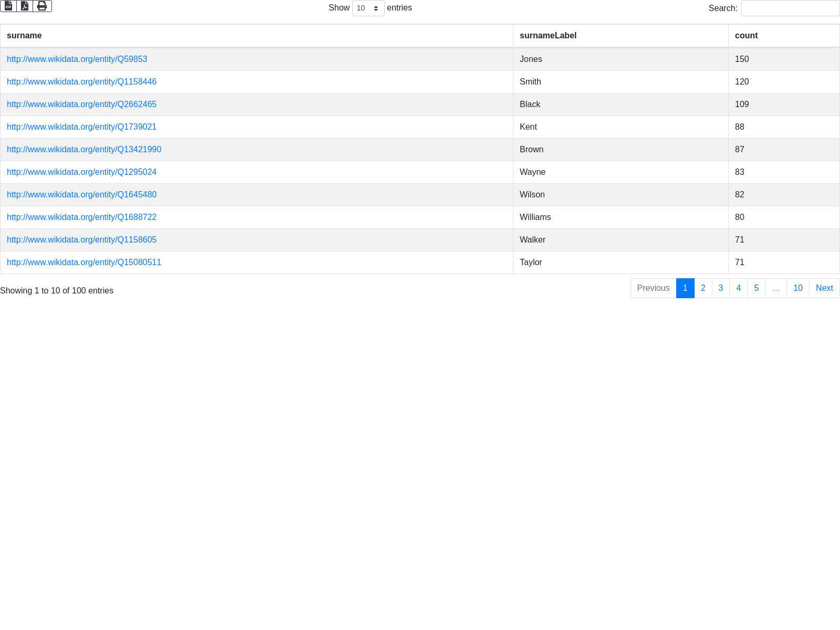
Task: Sort by the surname column header
Action: 24,36
